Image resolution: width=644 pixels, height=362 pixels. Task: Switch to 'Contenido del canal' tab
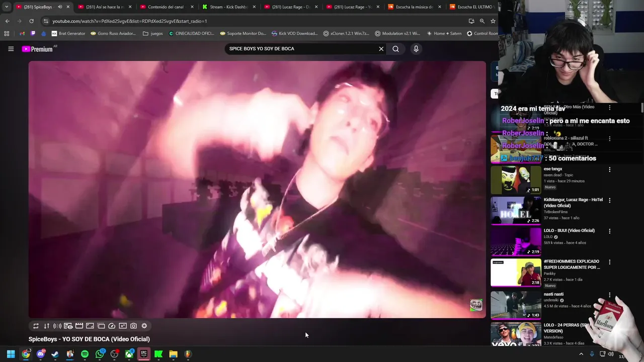(x=166, y=7)
